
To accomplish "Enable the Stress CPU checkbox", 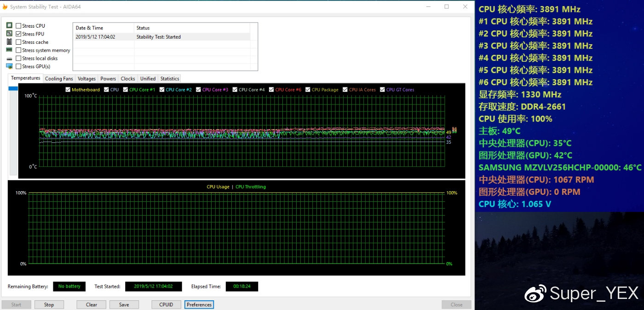I will point(18,26).
